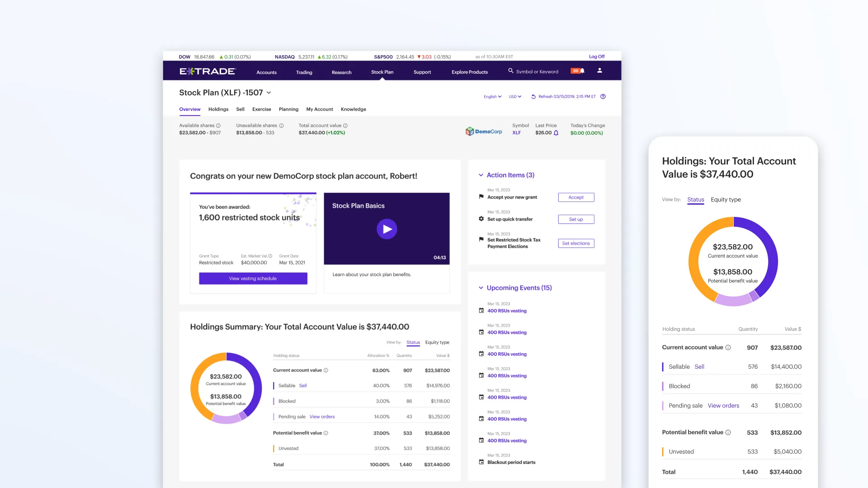This screenshot has width=868, height=488.
Task: Switch to the Holdings tab
Action: pos(218,109)
